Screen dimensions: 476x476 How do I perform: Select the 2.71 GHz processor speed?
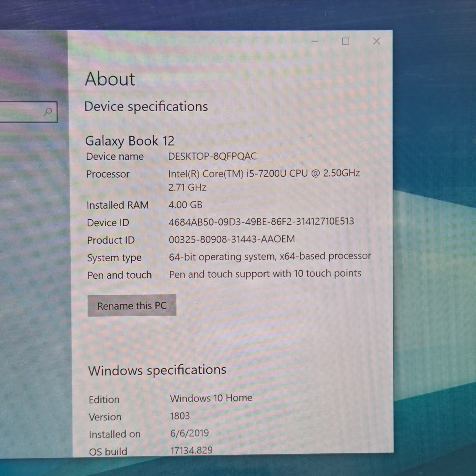187,187
